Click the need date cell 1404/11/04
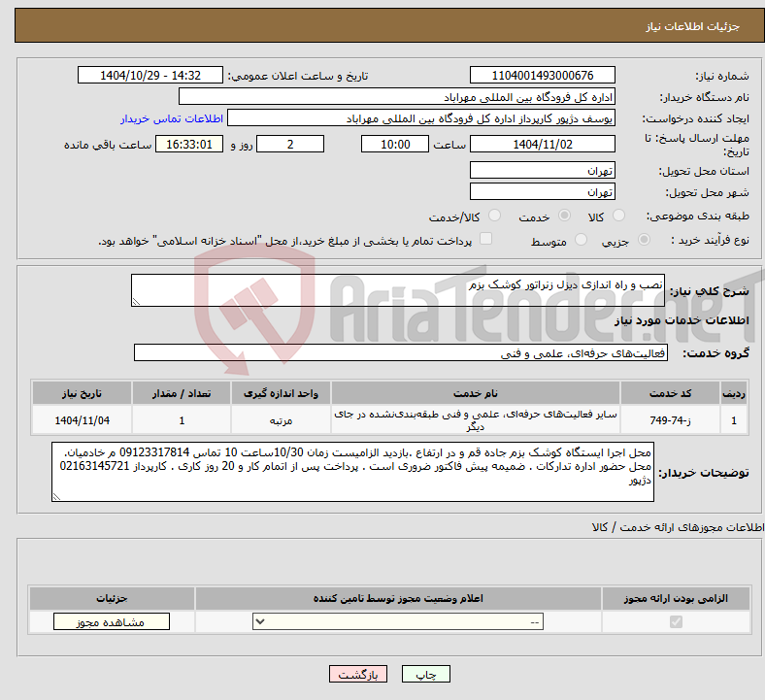The width and height of the screenshot is (765, 700). (x=82, y=420)
